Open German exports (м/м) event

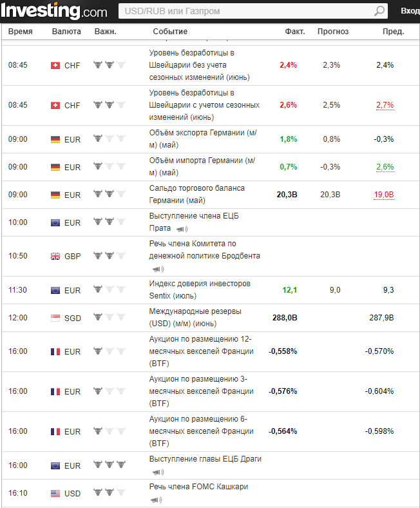pos(202,139)
